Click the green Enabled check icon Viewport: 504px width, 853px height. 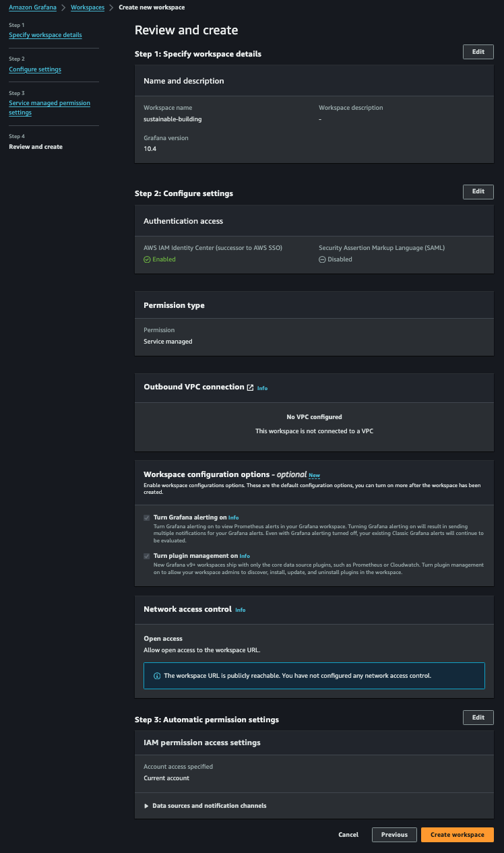coord(147,259)
